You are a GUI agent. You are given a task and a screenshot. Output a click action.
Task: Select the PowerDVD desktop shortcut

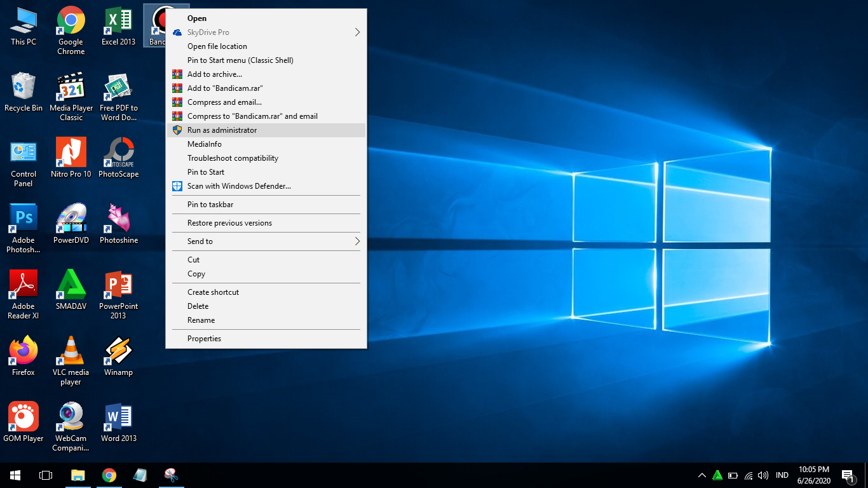[x=71, y=225]
